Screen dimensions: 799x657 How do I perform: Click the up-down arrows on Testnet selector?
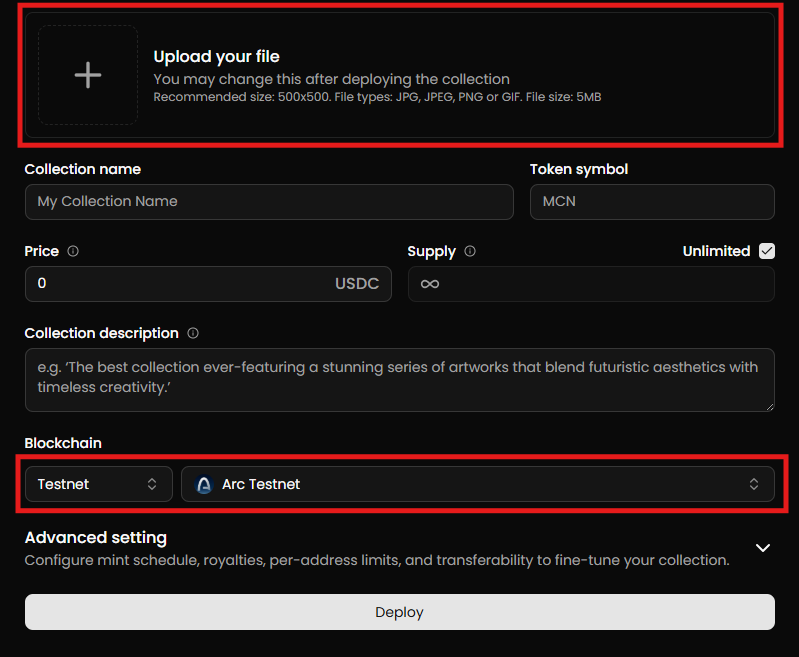point(152,484)
